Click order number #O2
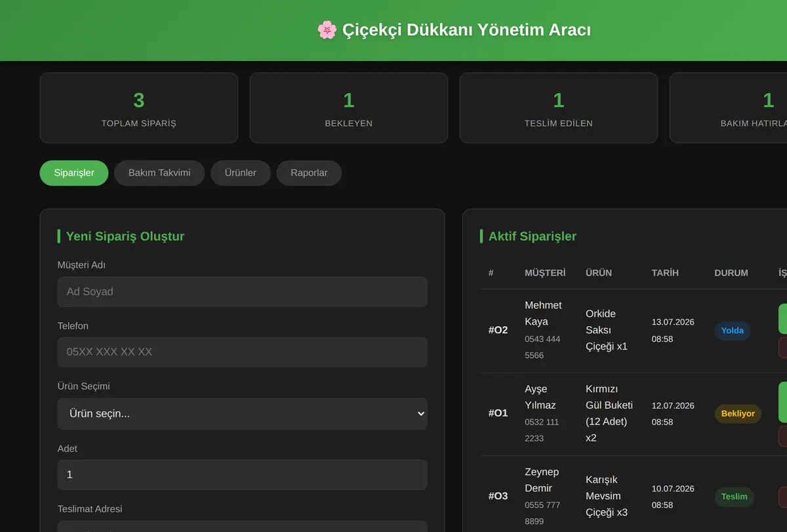Image resolution: width=787 pixels, height=532 pixels. tap(498, 331)
